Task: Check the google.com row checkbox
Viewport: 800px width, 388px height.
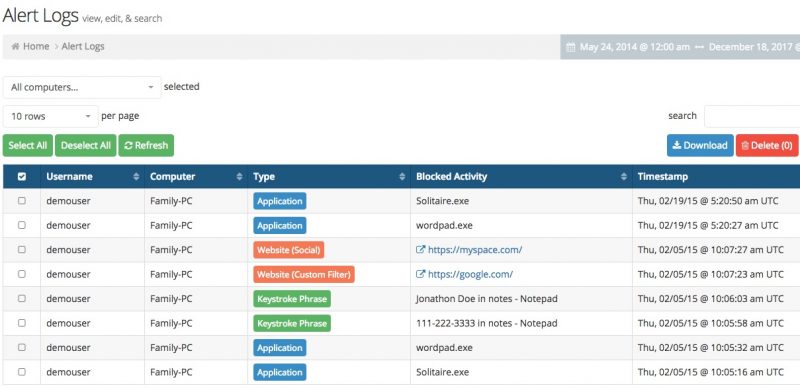Action: click(x=21, y=274)
